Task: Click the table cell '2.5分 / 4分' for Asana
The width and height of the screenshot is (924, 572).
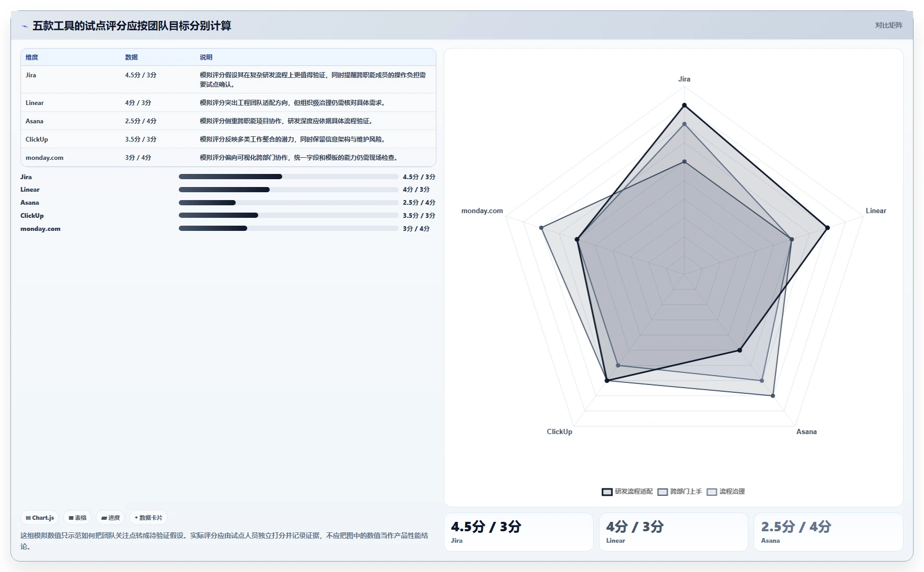Action: click(141, 121)
